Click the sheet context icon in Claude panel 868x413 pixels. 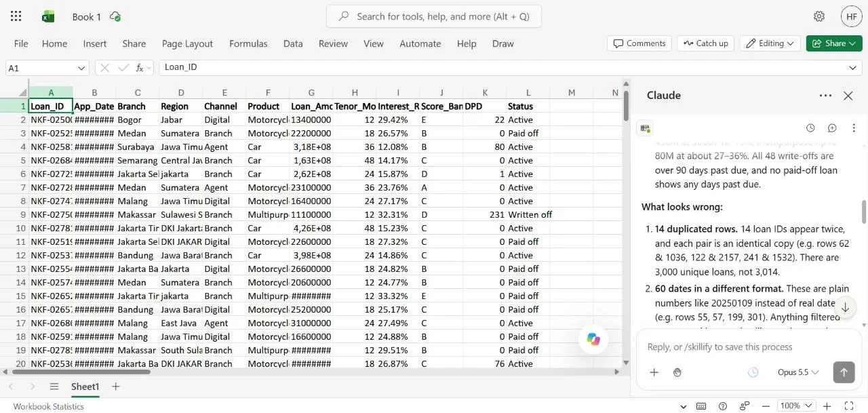(x=646, y=128)
